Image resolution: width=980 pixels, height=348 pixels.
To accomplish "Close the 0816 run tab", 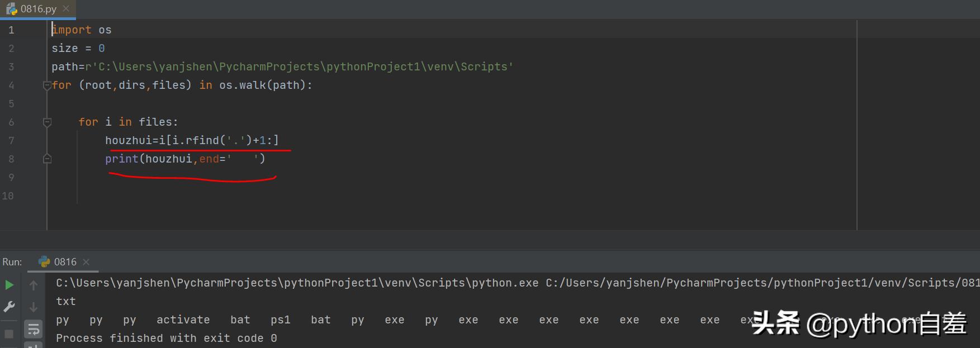I will [x=86, y=262].
